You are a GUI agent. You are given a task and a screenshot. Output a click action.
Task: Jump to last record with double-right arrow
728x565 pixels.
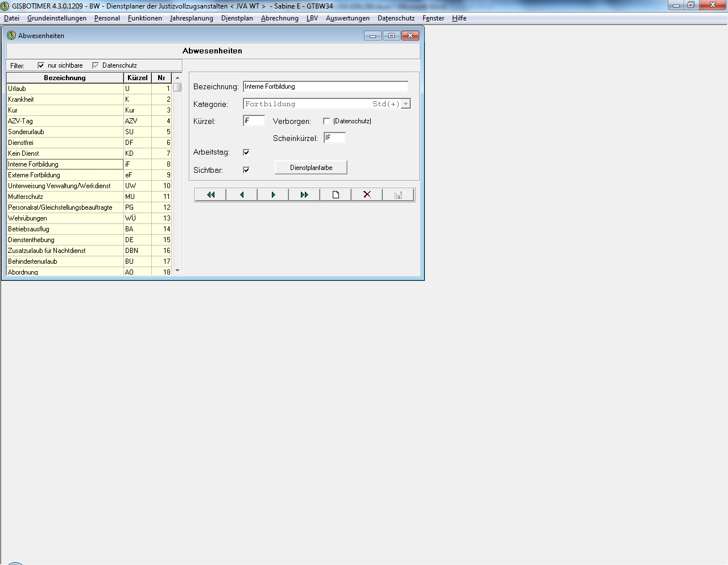(x=304, y=195)
